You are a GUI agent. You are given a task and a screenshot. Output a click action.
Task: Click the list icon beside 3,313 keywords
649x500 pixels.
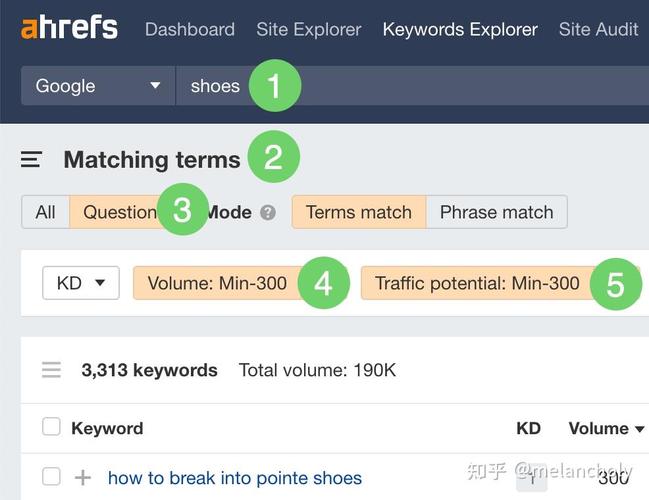point(51,370)
